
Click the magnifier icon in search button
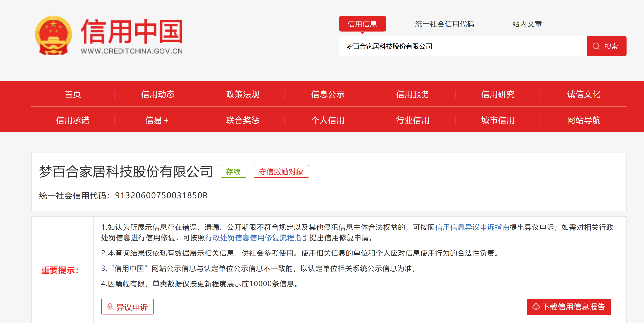pos(596,46)
